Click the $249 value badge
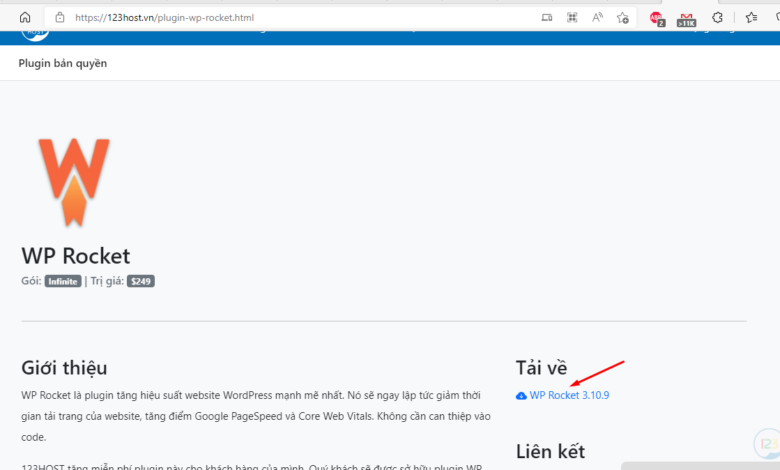780x470 pixels. [141, 282]
